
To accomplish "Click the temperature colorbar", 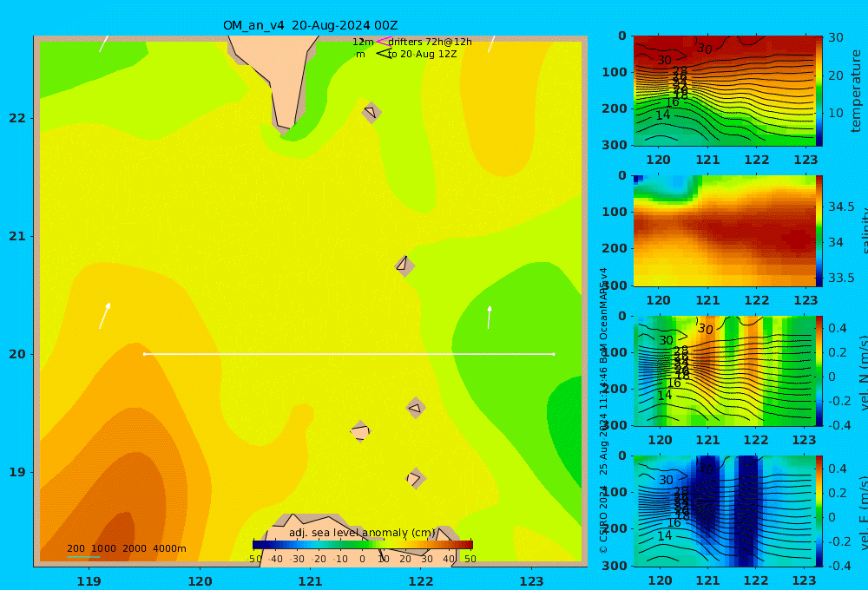I will click(x=819, y=91).
